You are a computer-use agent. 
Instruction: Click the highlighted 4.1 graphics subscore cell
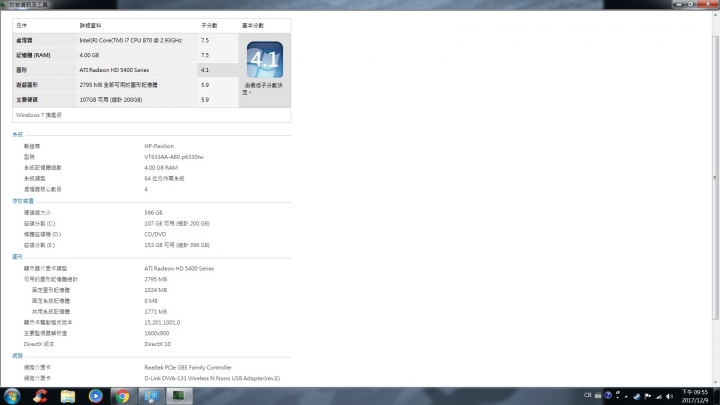218,70
